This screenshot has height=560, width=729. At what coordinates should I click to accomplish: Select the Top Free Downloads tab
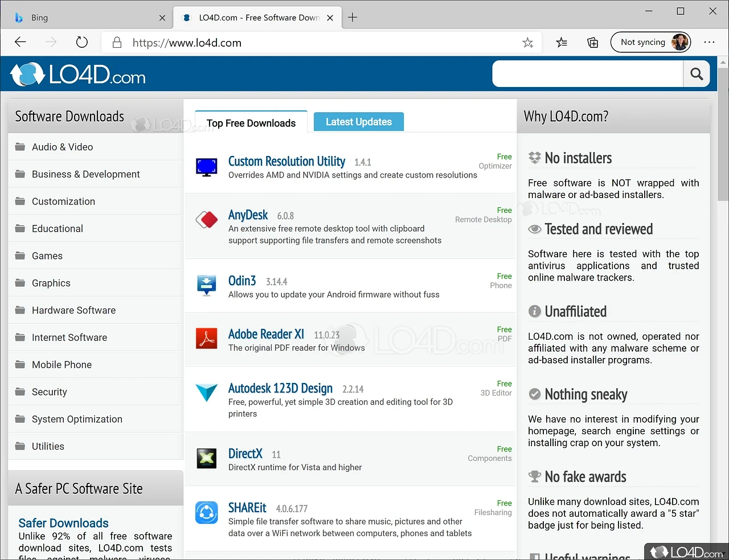251,123
